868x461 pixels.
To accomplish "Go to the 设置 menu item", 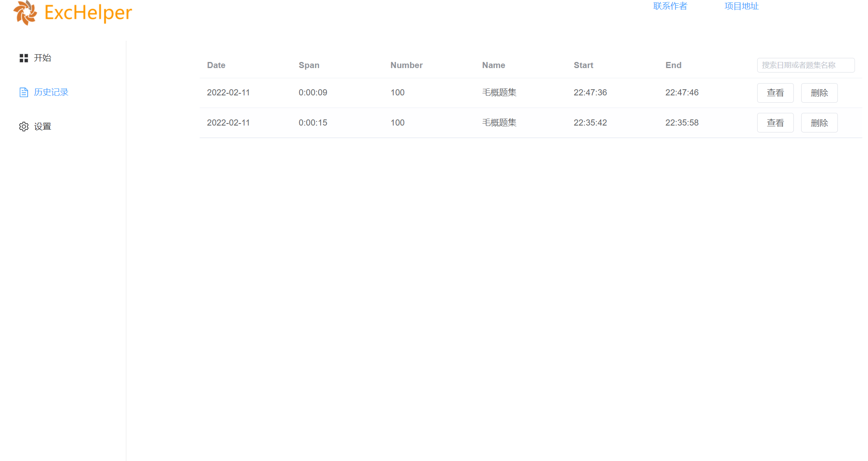I will pyautogui.click(x=42, y=126).
